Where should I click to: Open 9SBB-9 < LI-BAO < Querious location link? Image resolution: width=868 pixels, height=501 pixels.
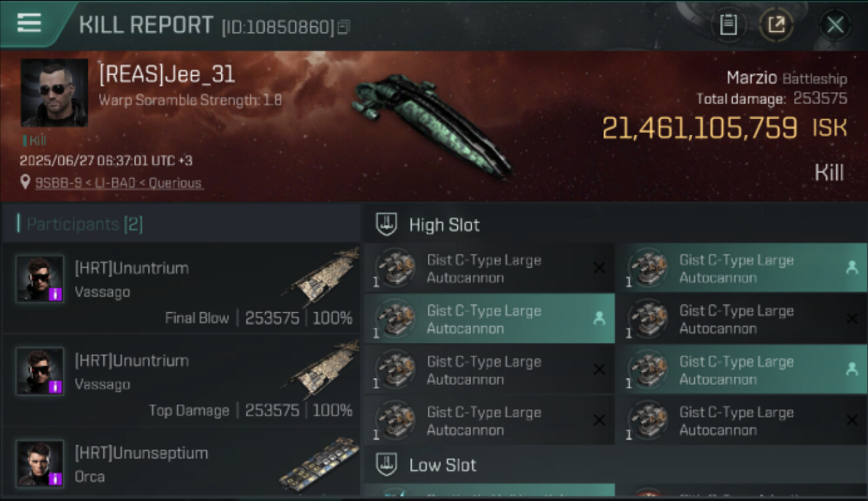119,183
